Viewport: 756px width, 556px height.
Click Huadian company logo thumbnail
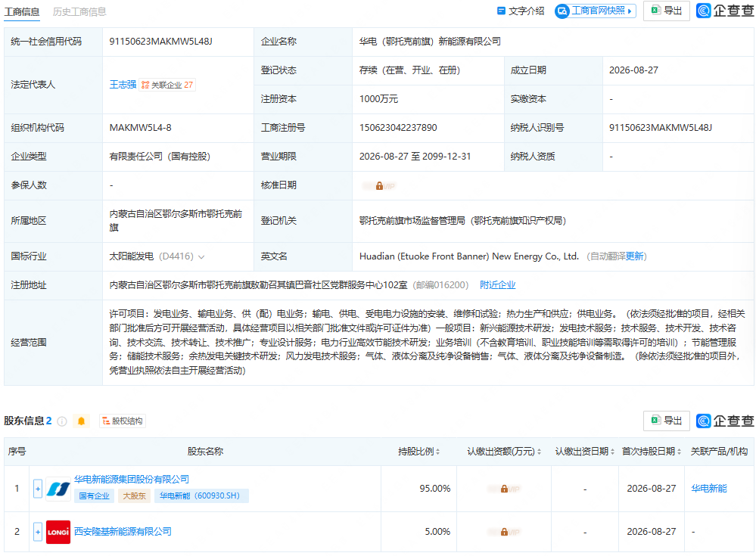click(x=58, y=489)
